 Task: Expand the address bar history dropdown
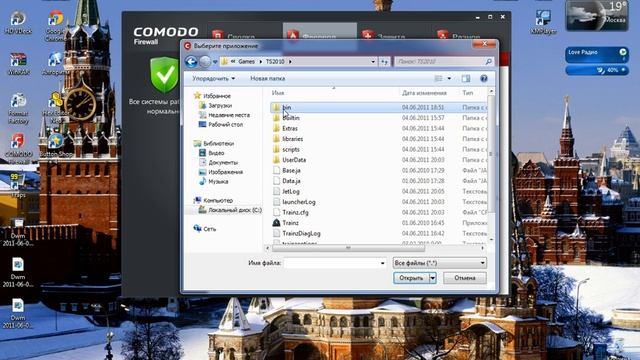click(x=373, y=62)
